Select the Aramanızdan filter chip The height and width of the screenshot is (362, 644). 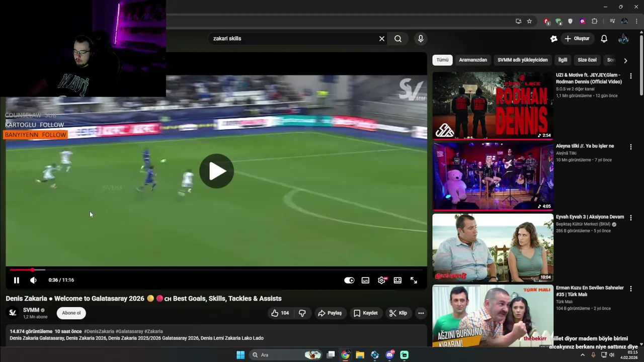point(473,60)
